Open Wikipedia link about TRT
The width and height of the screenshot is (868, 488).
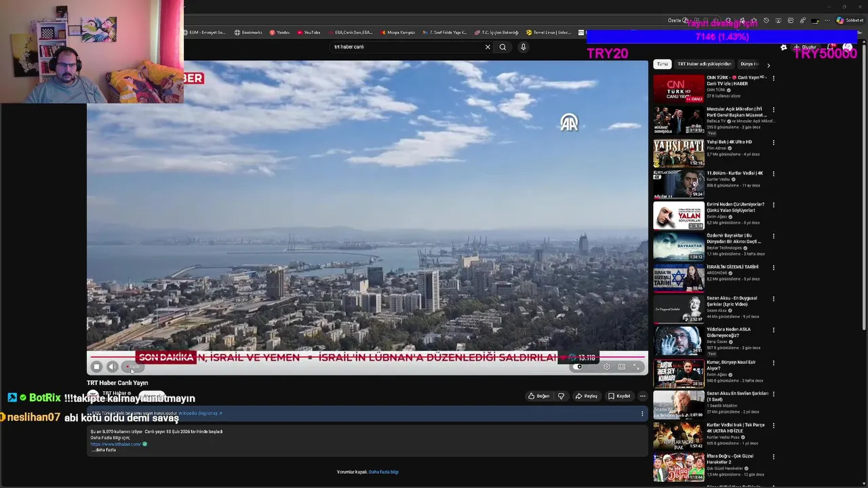tap(199, 413)
